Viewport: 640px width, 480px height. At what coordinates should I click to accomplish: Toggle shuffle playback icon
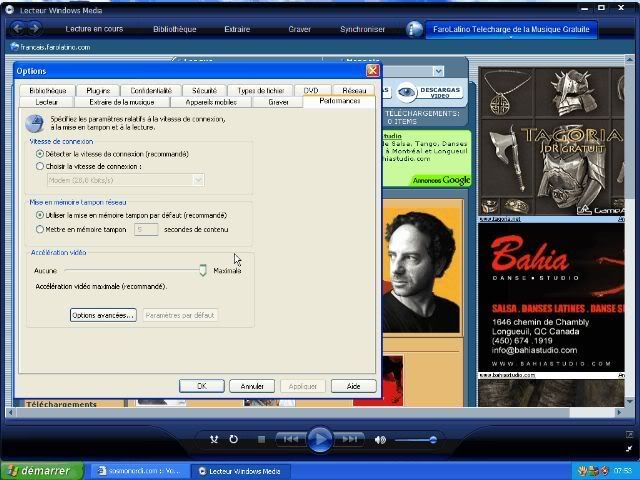click(x=214, y=440)
